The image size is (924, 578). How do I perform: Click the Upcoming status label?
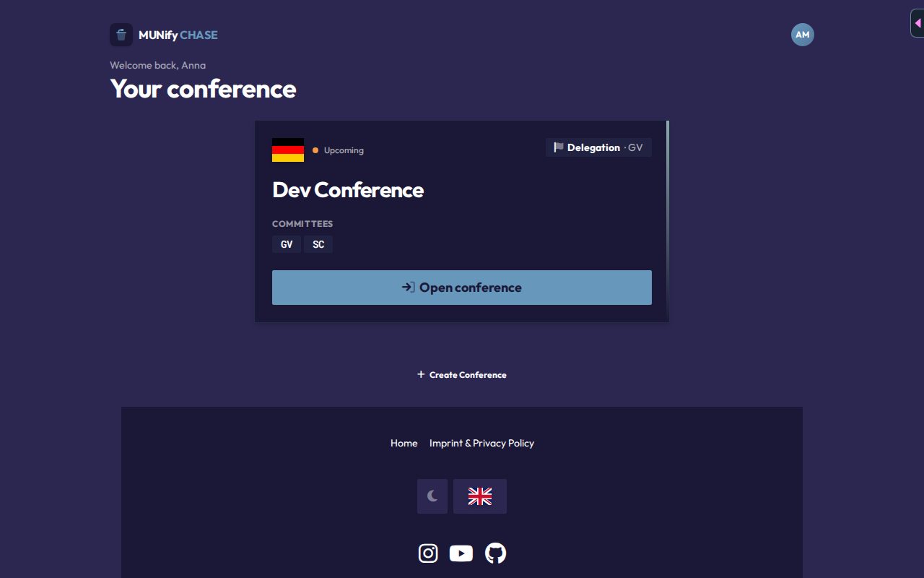click(x=344, y=150)
